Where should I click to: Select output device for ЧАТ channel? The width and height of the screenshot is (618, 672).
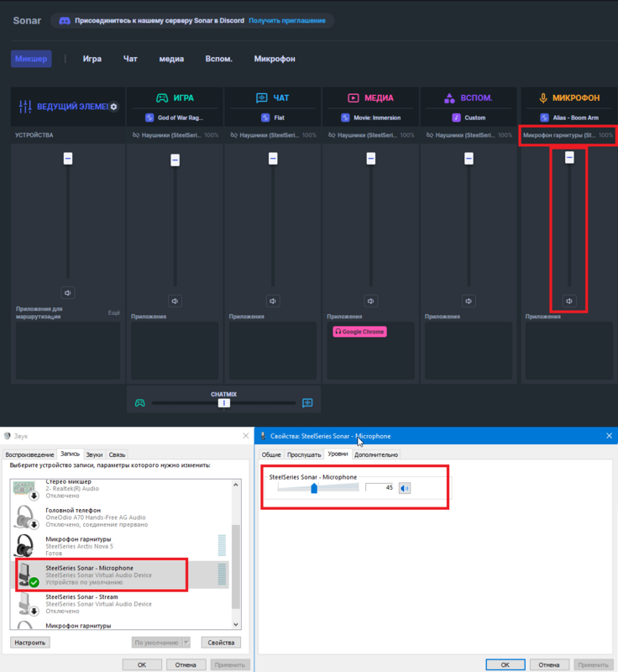tap(273, 135)
